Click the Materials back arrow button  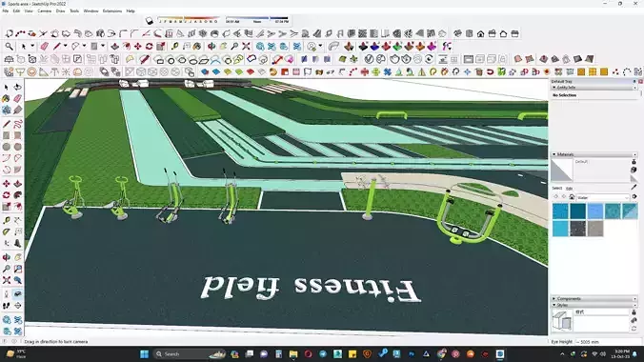pyautogui.click(x=556, y=197)
